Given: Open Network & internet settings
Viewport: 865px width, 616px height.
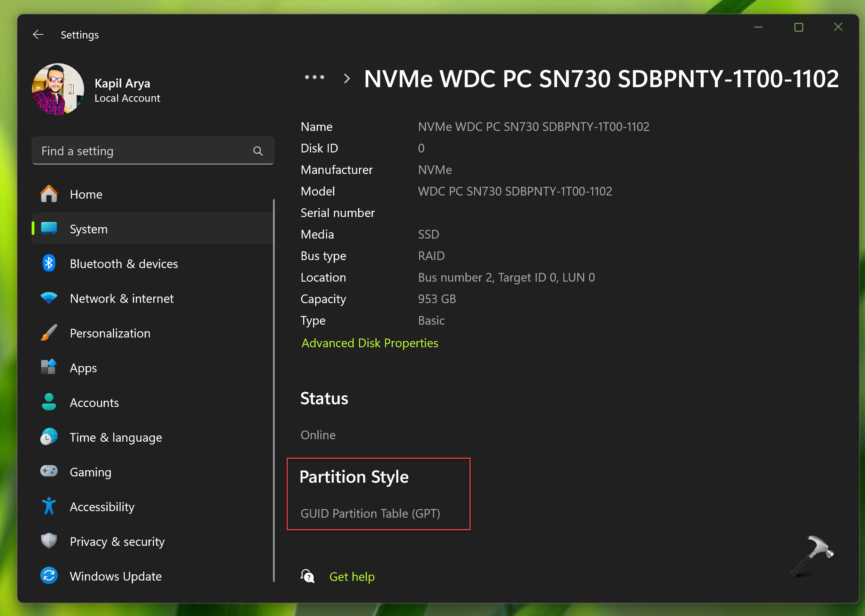Looking at the screenshot, I should [121, 299].
